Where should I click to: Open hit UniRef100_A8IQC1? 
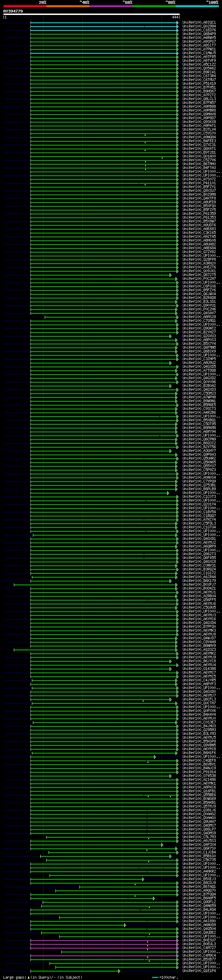click(x=199, y=23)
